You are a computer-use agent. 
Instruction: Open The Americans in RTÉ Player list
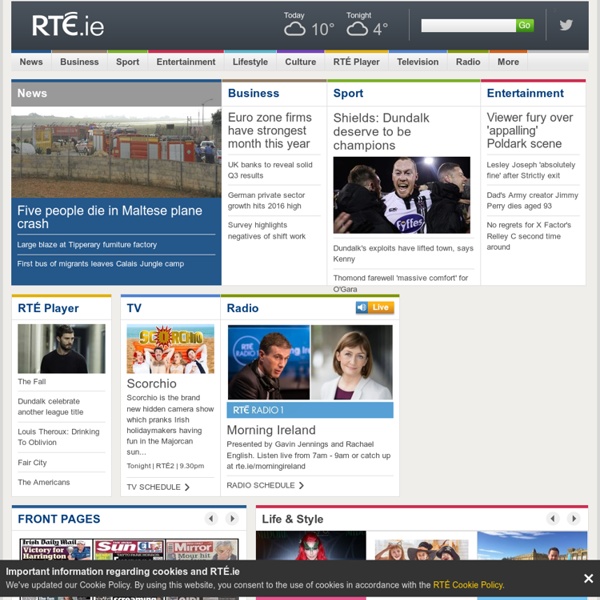[x=44, y=482]
